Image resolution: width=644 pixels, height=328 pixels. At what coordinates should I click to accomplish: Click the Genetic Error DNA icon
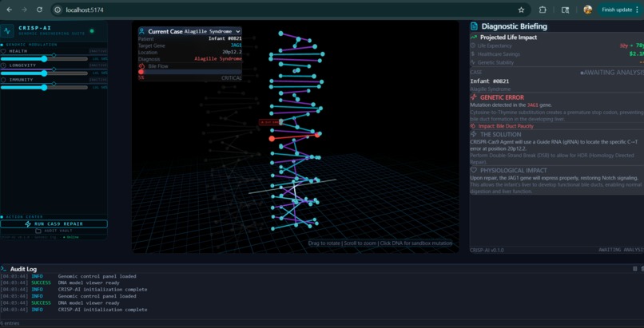pyautogui.click(x=474, y=97)
